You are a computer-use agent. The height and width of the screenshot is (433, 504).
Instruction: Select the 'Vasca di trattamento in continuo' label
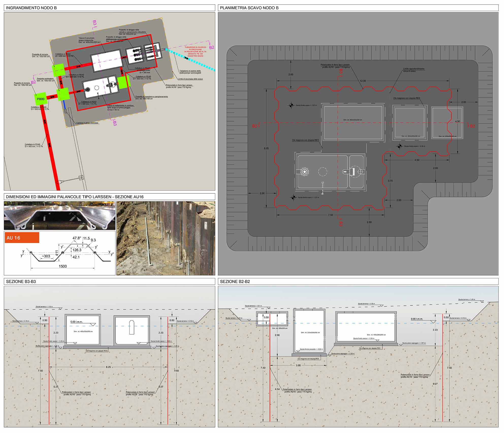coord(120,105)
